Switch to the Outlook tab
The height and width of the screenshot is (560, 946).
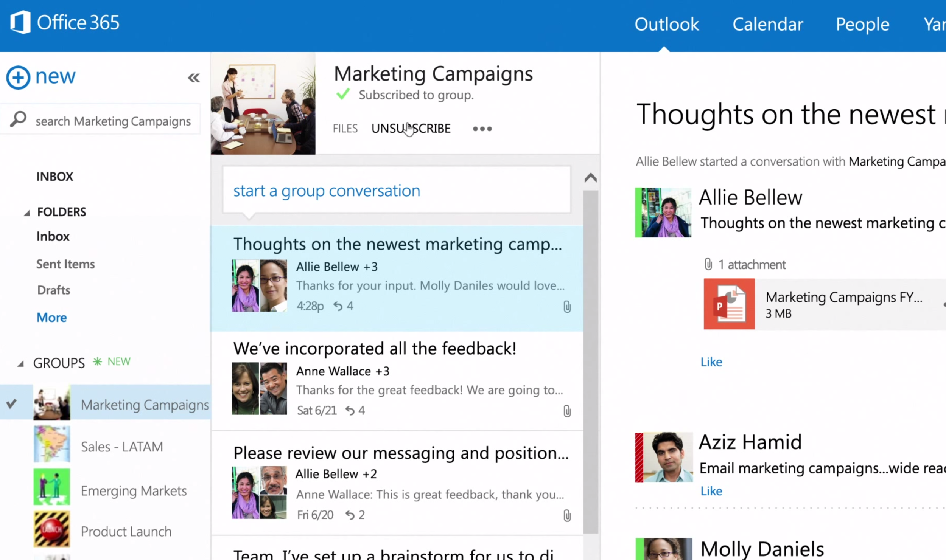[666, 24]
